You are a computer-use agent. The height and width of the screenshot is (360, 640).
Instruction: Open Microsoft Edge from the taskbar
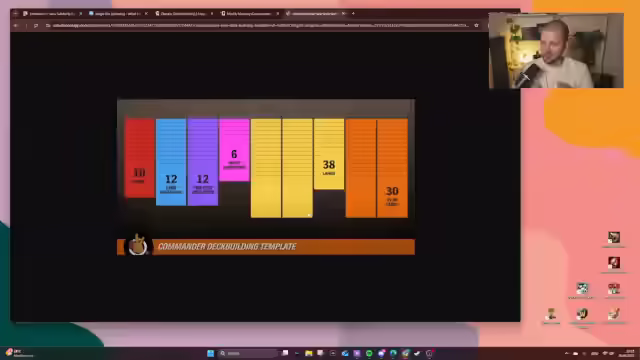(x=393, y=353)
